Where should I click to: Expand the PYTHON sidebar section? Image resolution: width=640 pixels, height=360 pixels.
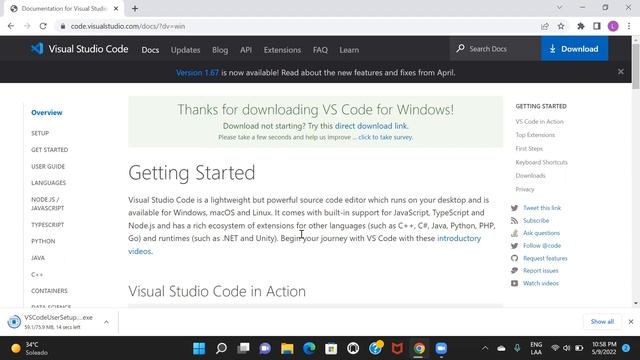coord(43,241)
